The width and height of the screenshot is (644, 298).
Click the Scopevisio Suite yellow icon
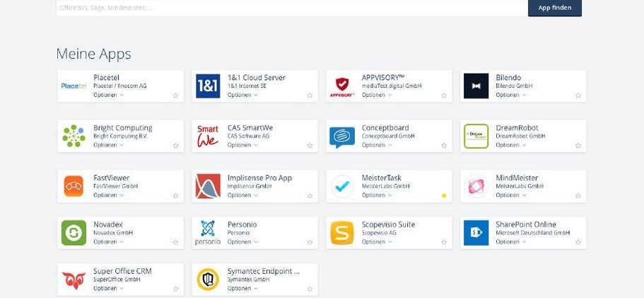(342, 233)
